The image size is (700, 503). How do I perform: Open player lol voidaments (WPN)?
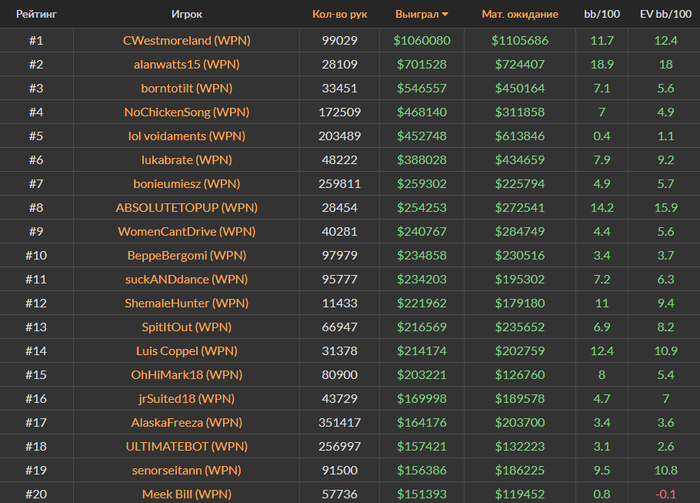coord(187,136)
